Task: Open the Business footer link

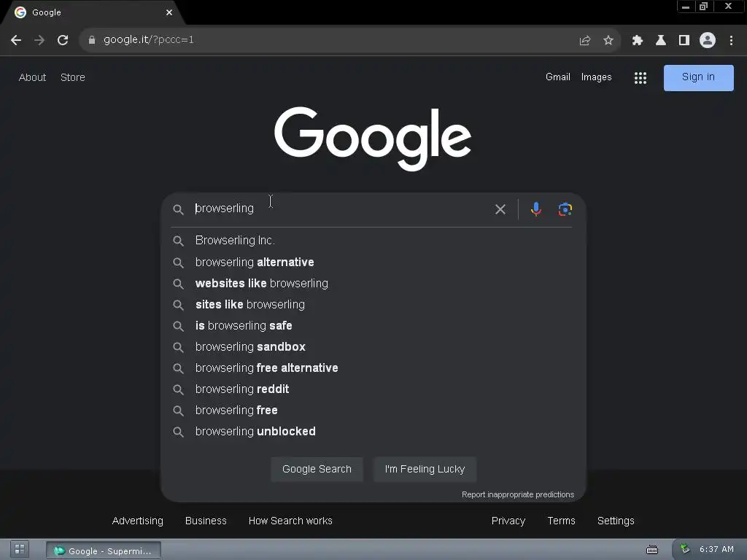Action: [206, 521]
